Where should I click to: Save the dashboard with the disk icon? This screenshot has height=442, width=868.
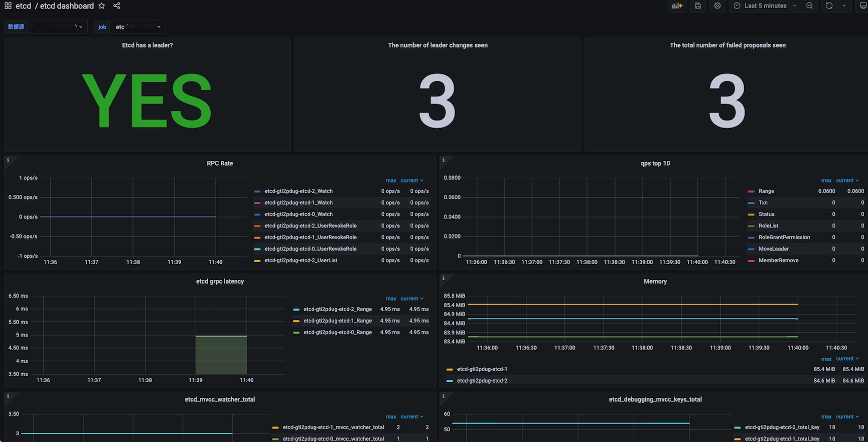tap(698, 6)
